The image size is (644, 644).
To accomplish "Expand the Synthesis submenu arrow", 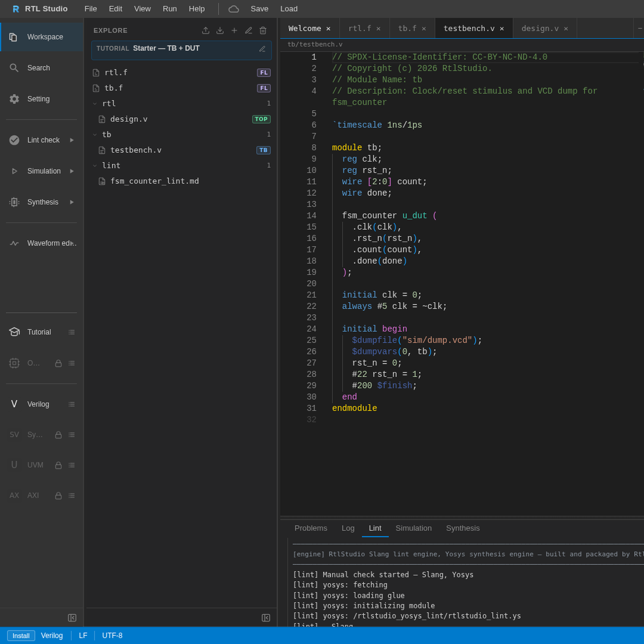I will pyautogui.click(x=71, y=202).
